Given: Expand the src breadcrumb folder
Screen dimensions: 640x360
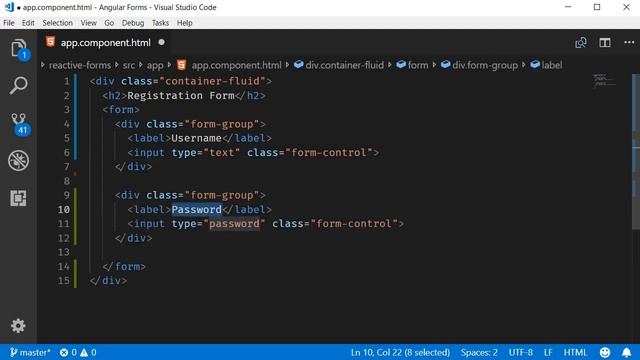Looking at the screenshot, I should point(129,65).
